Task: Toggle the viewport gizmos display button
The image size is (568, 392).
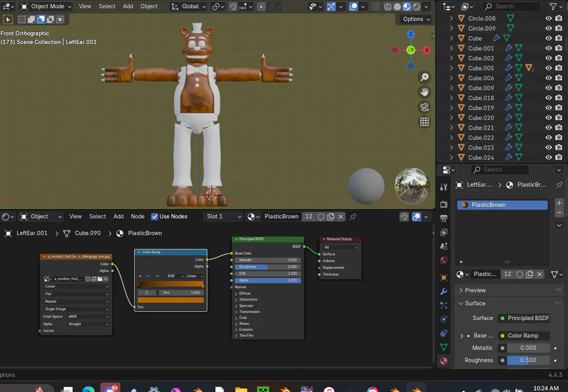Action: [331, 6]
